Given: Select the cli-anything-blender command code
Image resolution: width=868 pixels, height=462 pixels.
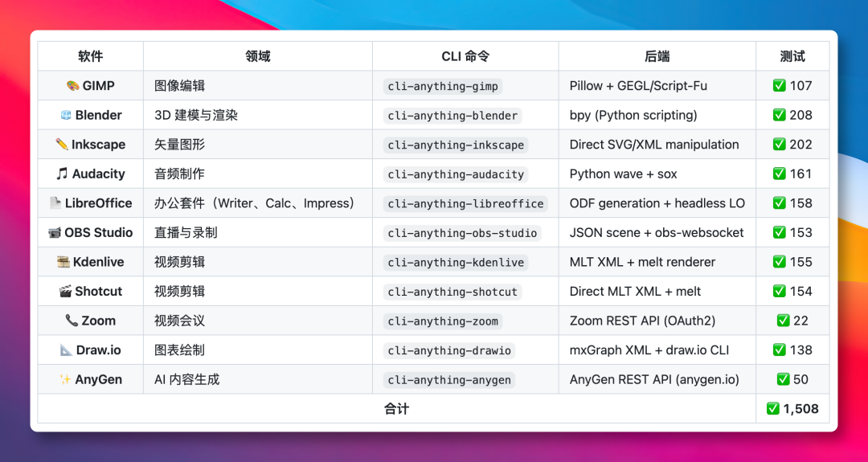Looking at the screenshot, I should 452,116.
